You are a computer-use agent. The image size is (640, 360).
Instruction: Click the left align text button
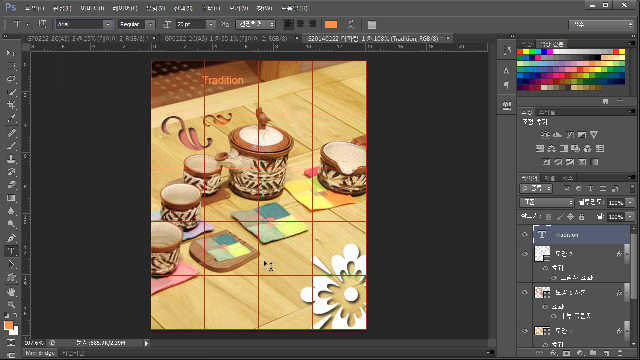288,24
